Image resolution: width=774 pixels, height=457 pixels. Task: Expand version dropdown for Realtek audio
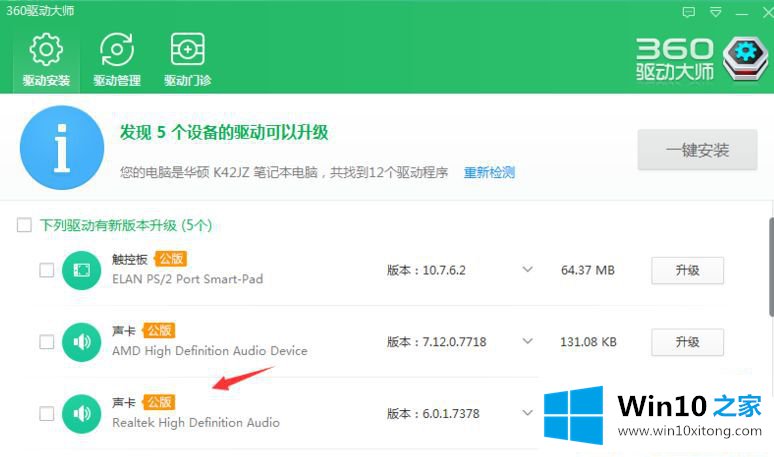528,412
